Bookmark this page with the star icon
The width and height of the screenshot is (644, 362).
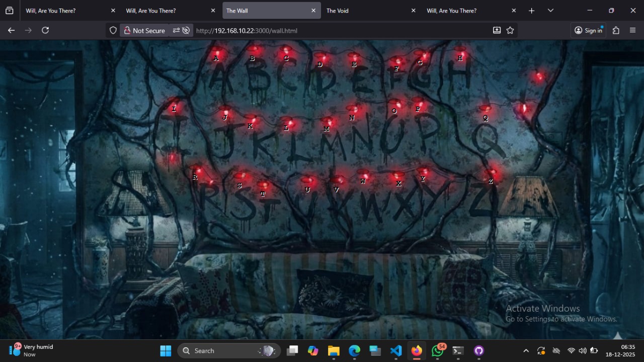(510, 31)
